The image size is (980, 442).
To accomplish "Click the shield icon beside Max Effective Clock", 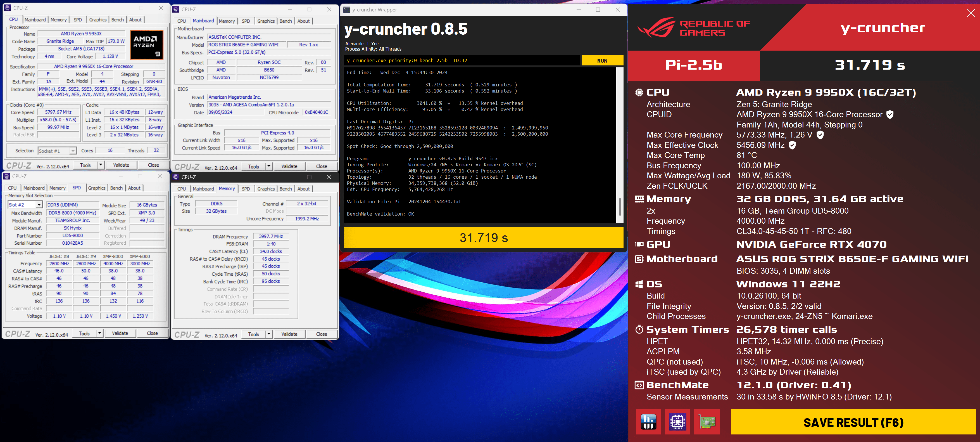I will click(792, 145).
